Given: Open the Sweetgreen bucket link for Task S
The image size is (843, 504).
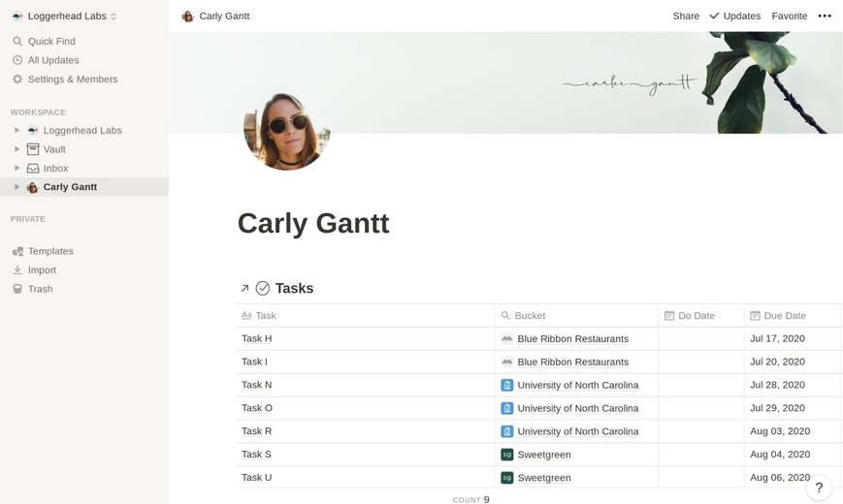Looking at the screenshot, I should [544, 455].
